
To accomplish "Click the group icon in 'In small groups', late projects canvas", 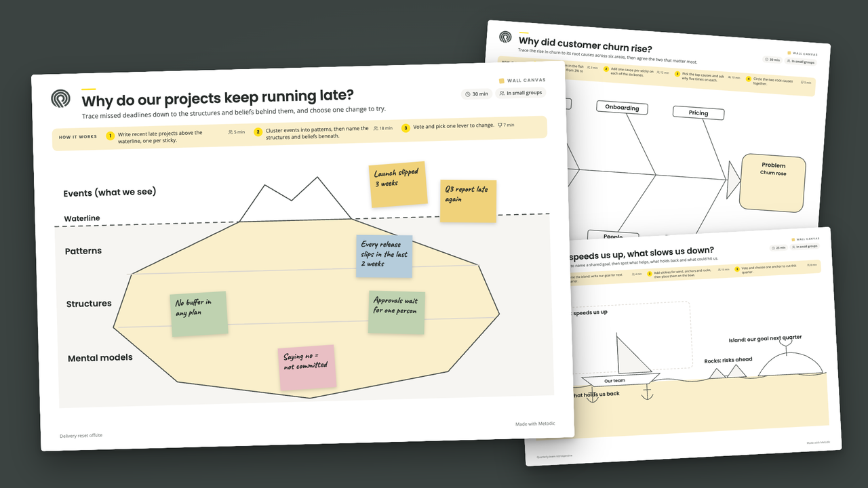I will pyautogui.click(x=502, y=93).
